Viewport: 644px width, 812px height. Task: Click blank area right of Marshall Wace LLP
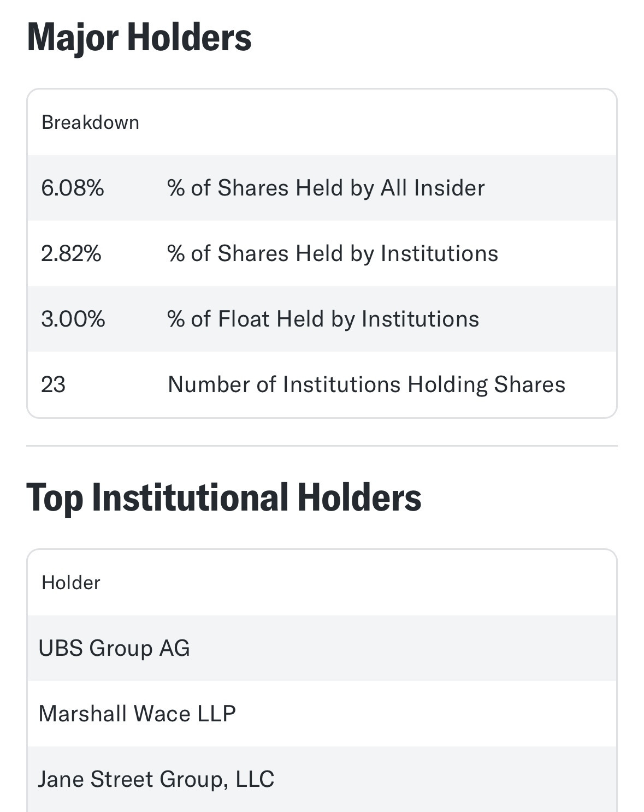pos(426,714)
